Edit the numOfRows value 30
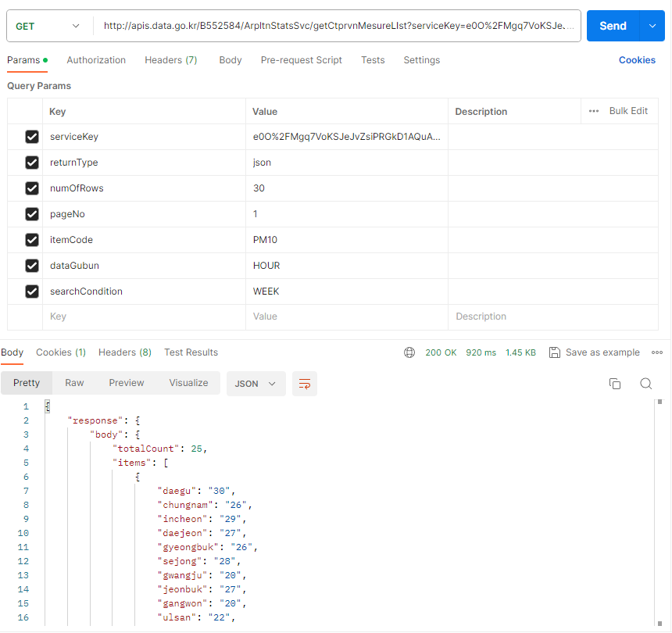Screen dimensions: 672x633 point(347,188)
